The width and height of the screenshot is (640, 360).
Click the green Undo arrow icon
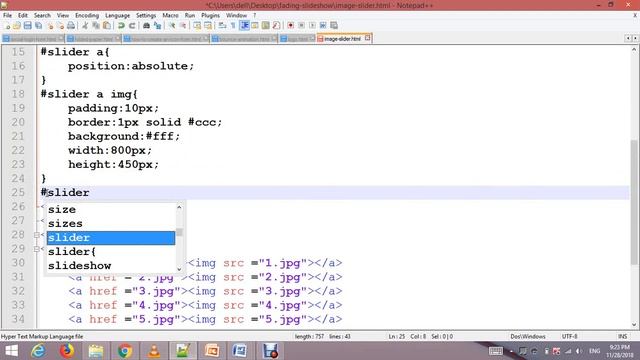tap(121, 25)
